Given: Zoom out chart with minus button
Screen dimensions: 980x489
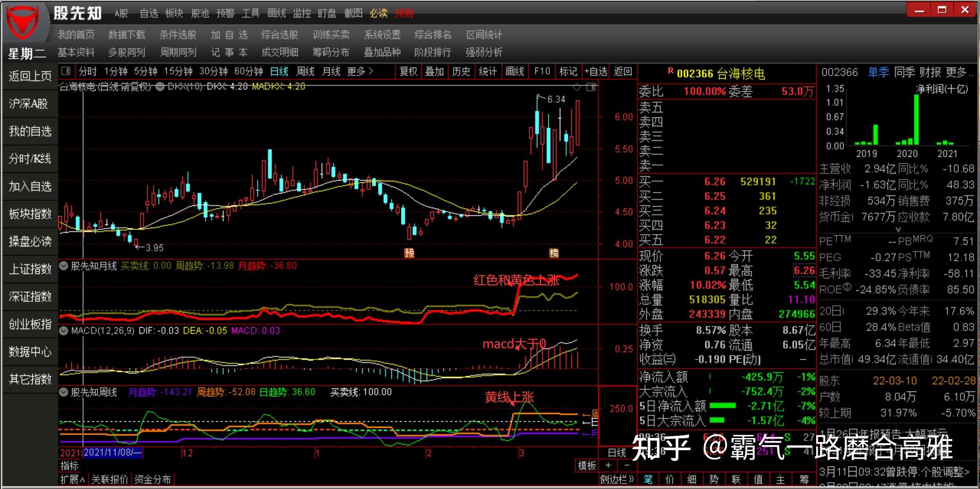Looking at the screenshot, I should tap(627, 466).
